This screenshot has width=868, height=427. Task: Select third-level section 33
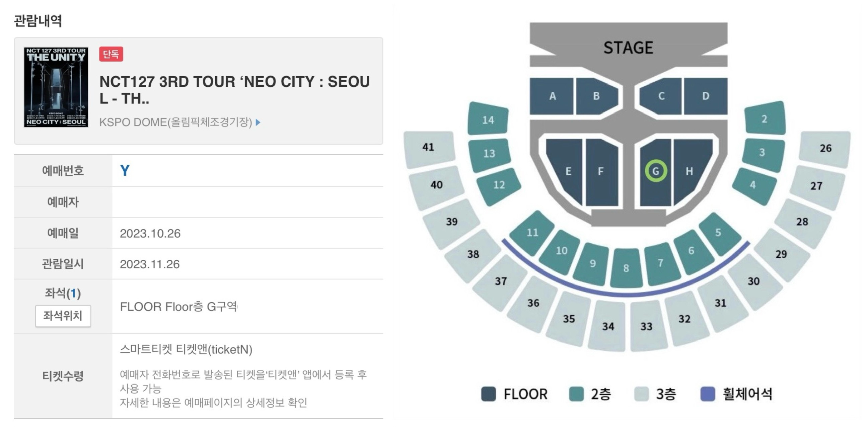point(647,326)
